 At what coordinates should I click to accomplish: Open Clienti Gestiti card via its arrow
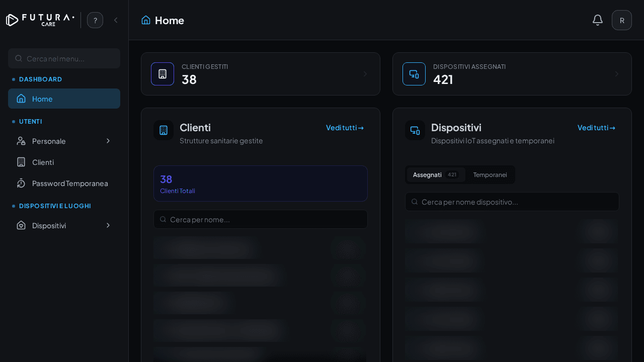(x=365, y=74)
